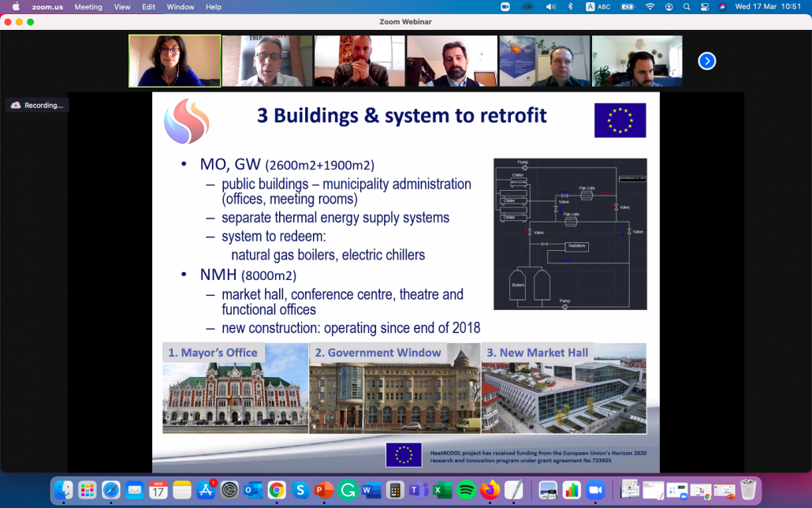
Task: Open the View menu
Action: pyautogui.click(x=122, y=7)
